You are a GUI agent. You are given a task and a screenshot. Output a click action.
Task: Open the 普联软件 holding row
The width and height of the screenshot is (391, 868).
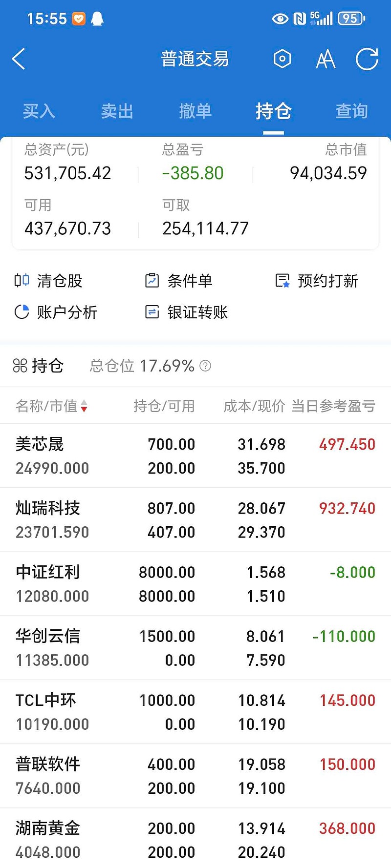point(195,776)
